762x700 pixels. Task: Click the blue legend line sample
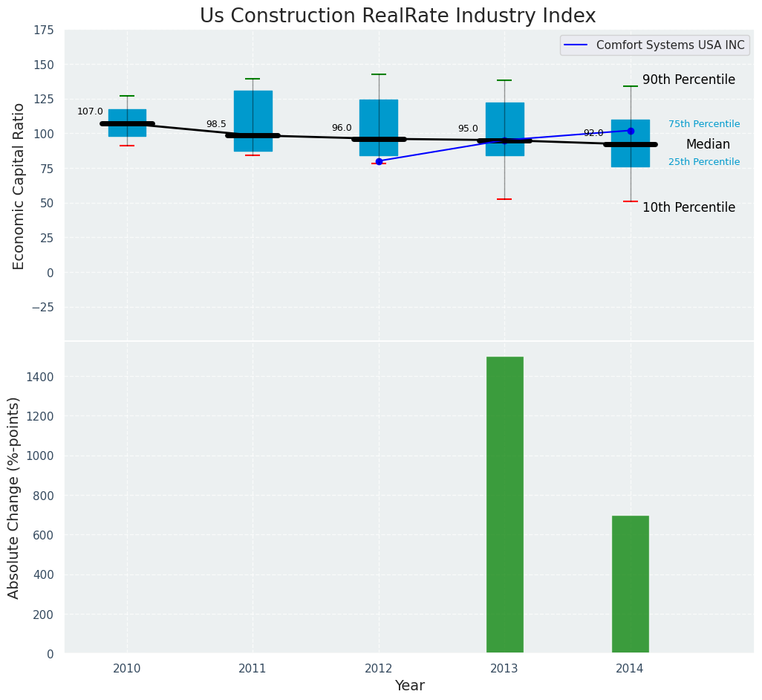pos(576,45)
